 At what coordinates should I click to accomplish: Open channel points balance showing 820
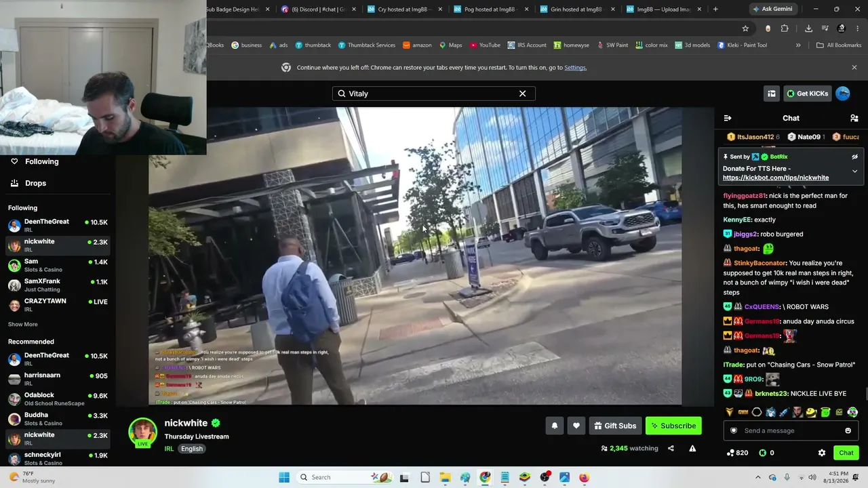(x=737, y=453)
